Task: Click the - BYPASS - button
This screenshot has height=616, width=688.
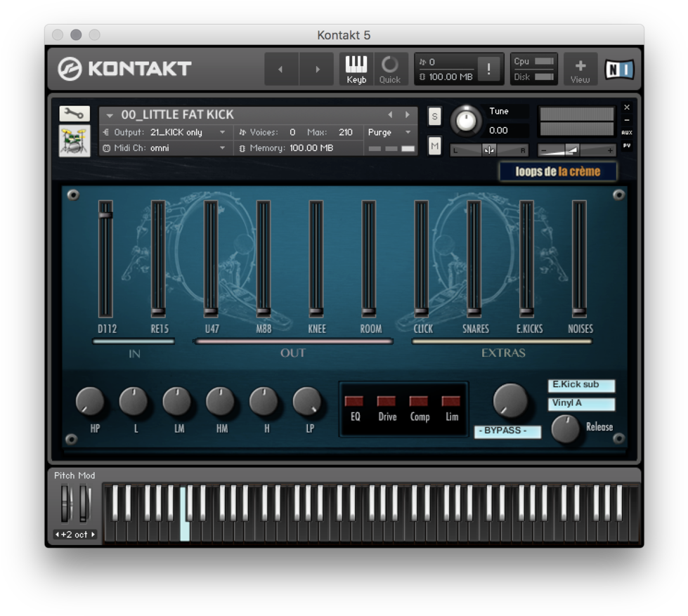Action: point(507,431)
